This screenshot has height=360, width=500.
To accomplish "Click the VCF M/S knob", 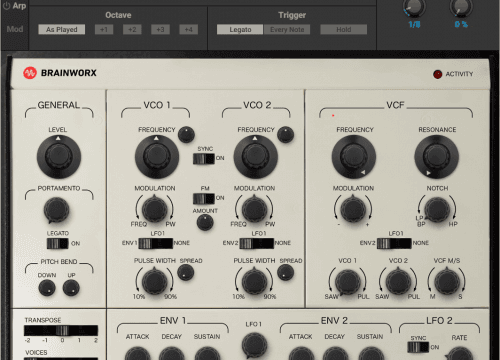I will tap(447, 282).
